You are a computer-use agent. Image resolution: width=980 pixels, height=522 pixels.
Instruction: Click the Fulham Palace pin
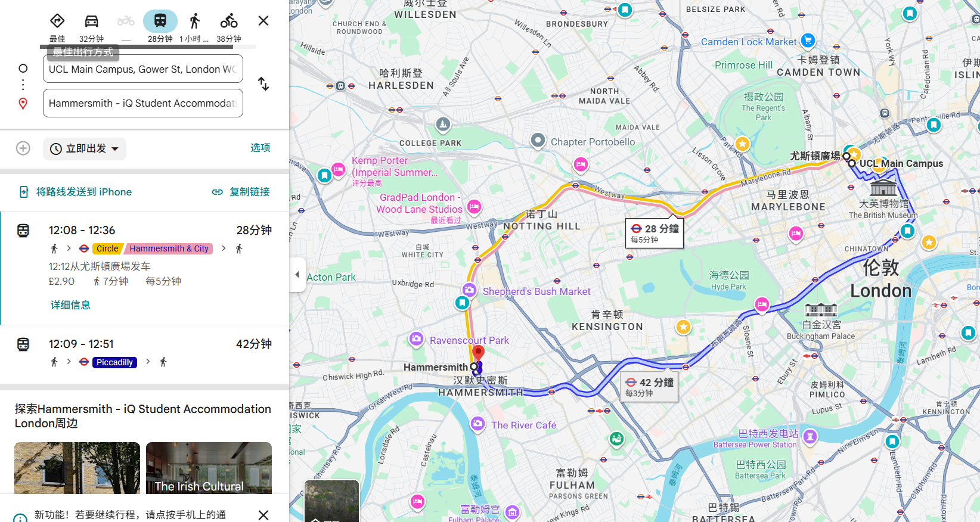point(513,512)
